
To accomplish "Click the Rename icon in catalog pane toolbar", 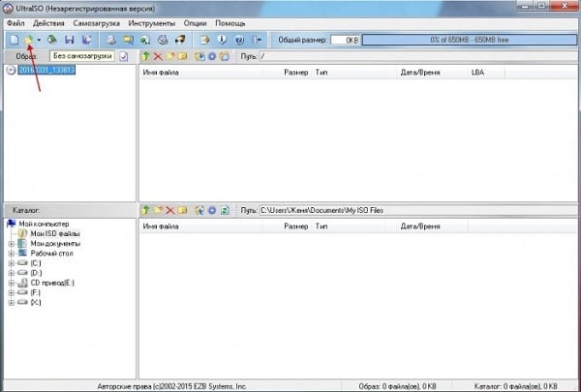I will [182, 210].
